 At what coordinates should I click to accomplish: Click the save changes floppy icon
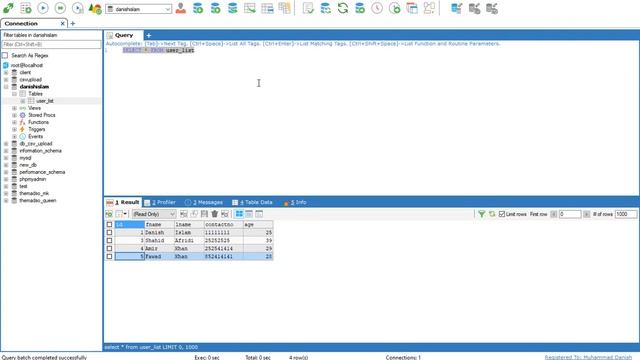pyautogui.click(x=204, y=214)
